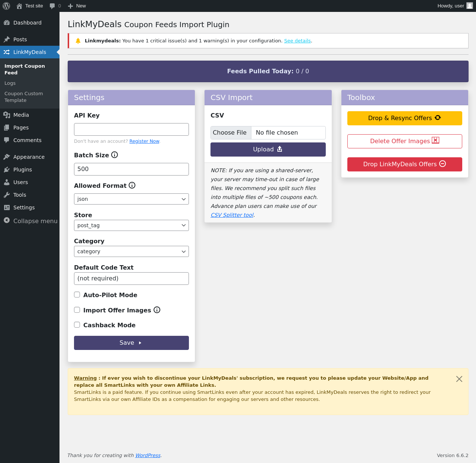The image size is (476, 463).
Task: Open Logs submenu item
Action: coord(30,83)
